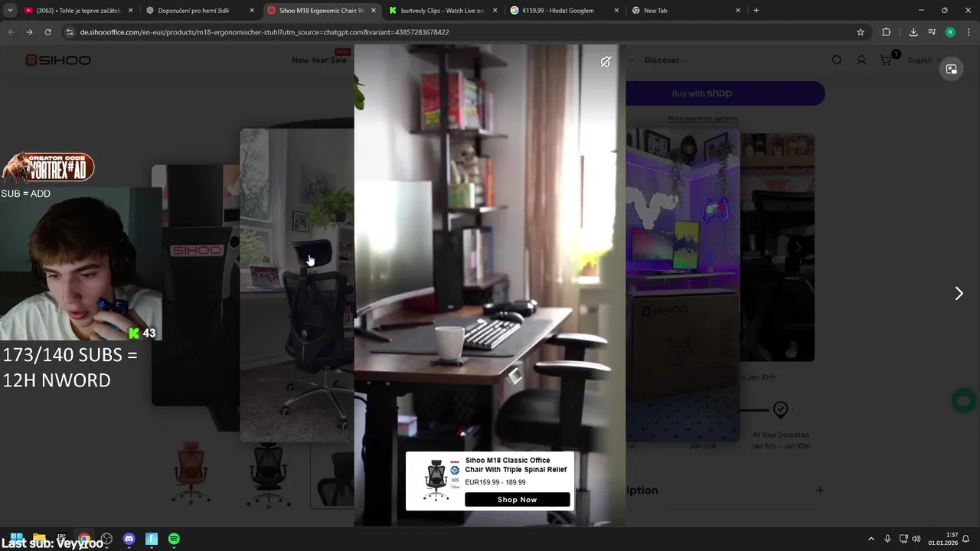Reload the current page
Screen dimensions: 980x551
[x=47, y=32]
